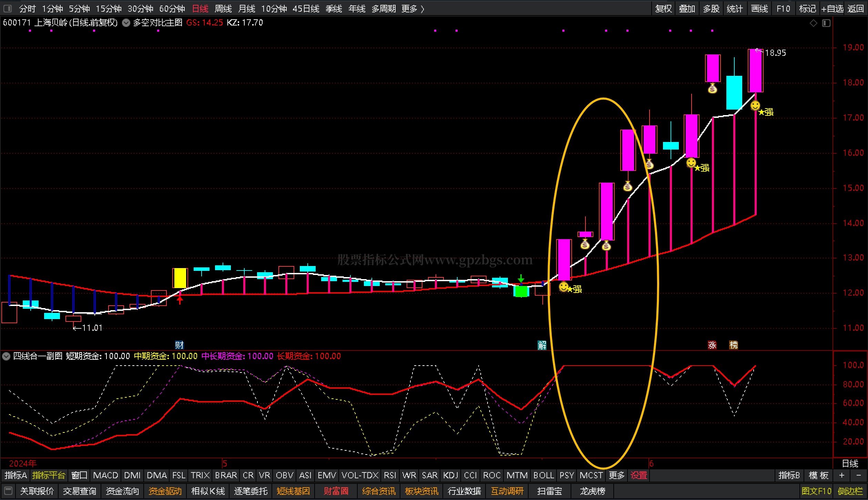Click the minus zoom-out button
The width and height of the screenshot is (868, 500).
coord(859,475)
